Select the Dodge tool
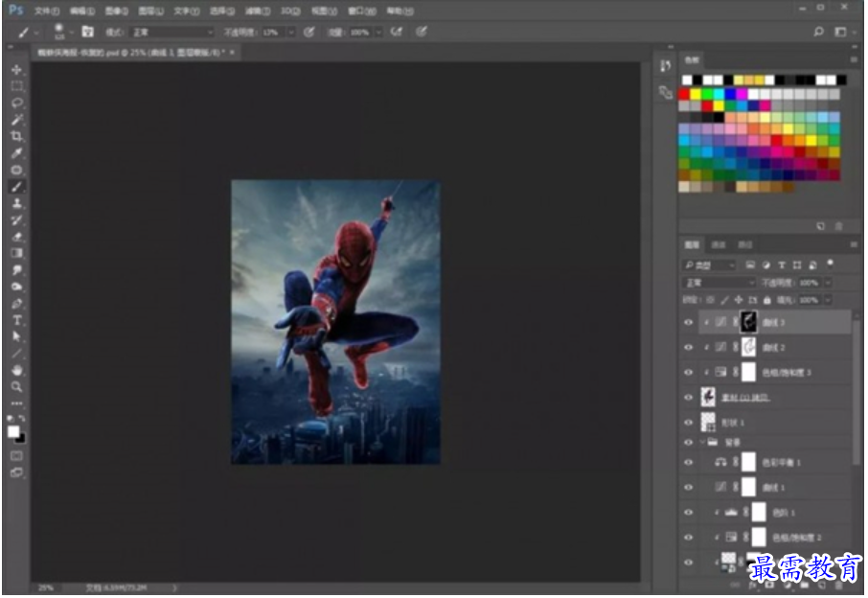 tap(16, 287)
